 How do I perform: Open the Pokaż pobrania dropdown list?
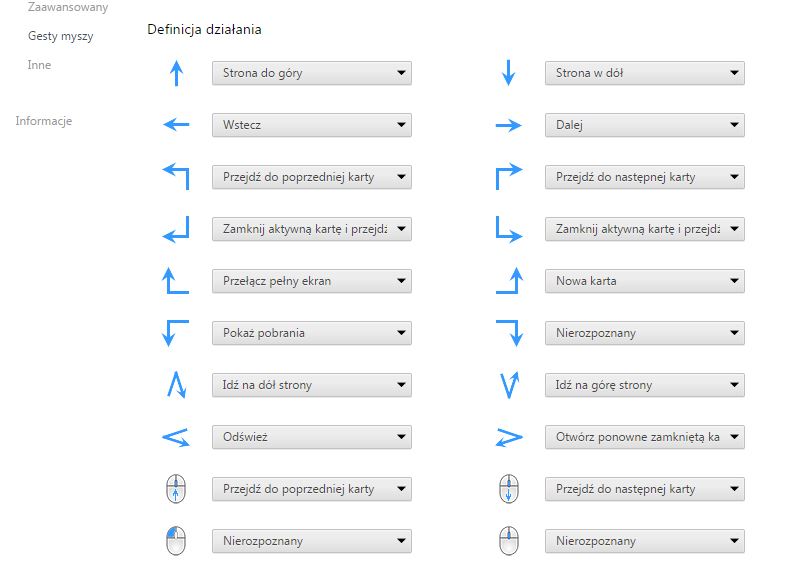click(312, 333)
